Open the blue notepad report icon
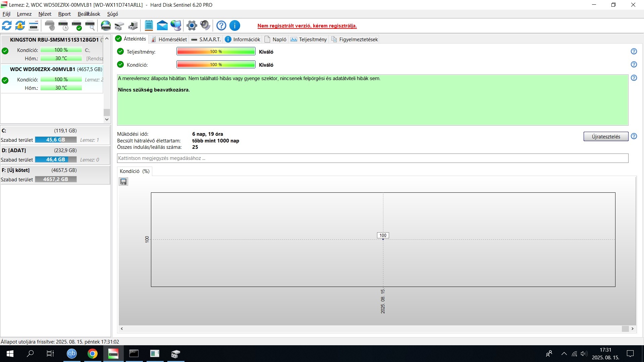Image resolution: width=644 pixels, height=362 pixels. (149, 25)
